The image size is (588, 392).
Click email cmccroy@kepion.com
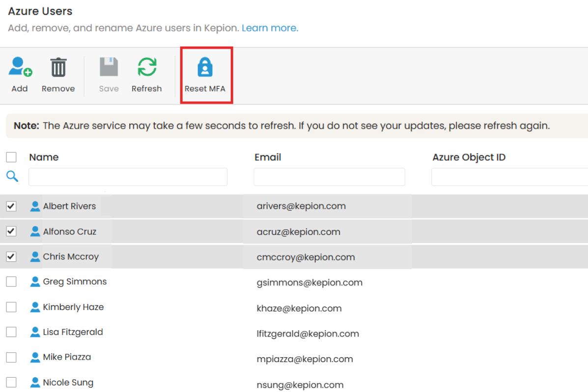[x=306, y=257]
